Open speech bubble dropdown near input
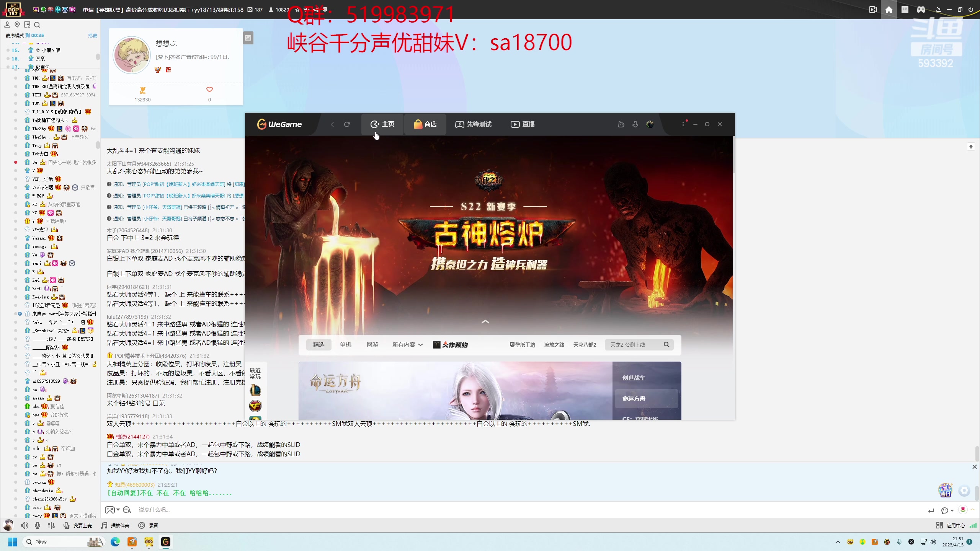The height and width of the screenshot is (551, 980). tap(947, 510)
